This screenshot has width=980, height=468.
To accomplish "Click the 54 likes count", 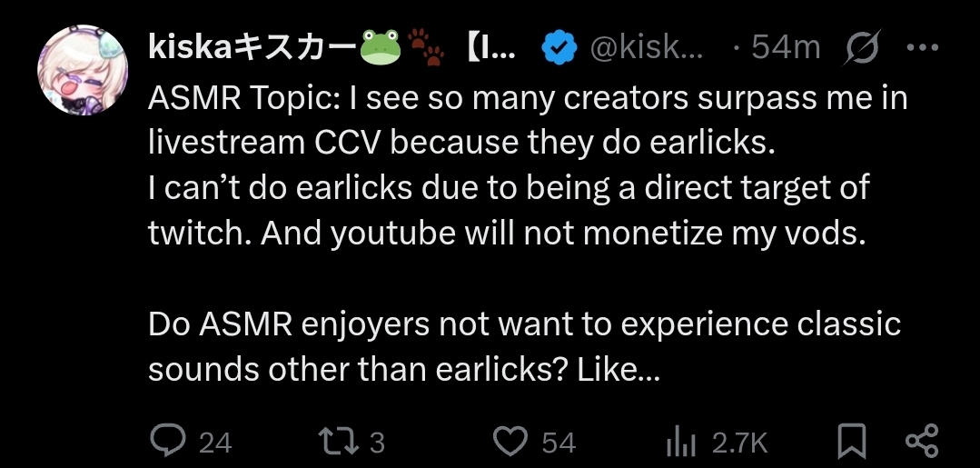I will [x=559, y=443].
